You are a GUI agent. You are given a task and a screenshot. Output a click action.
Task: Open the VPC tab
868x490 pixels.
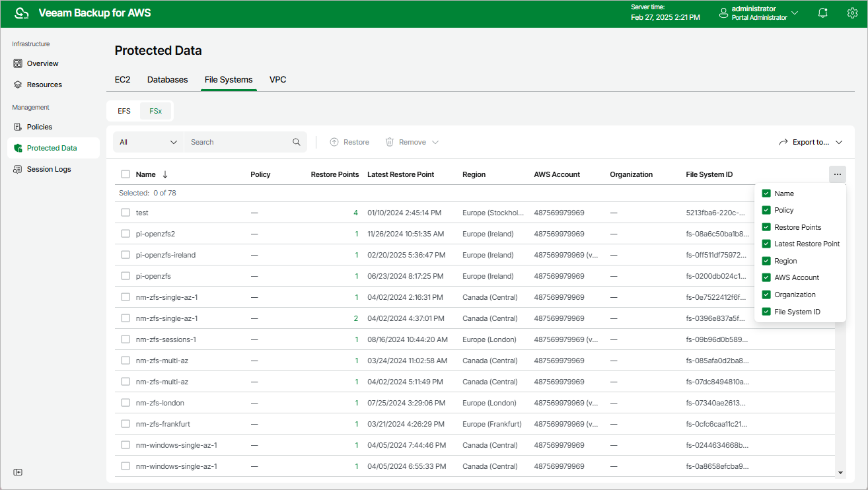pos(277,79)
